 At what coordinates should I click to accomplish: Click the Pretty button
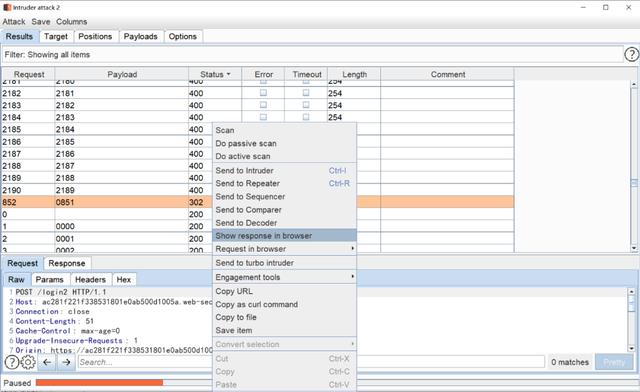[614, 362]
